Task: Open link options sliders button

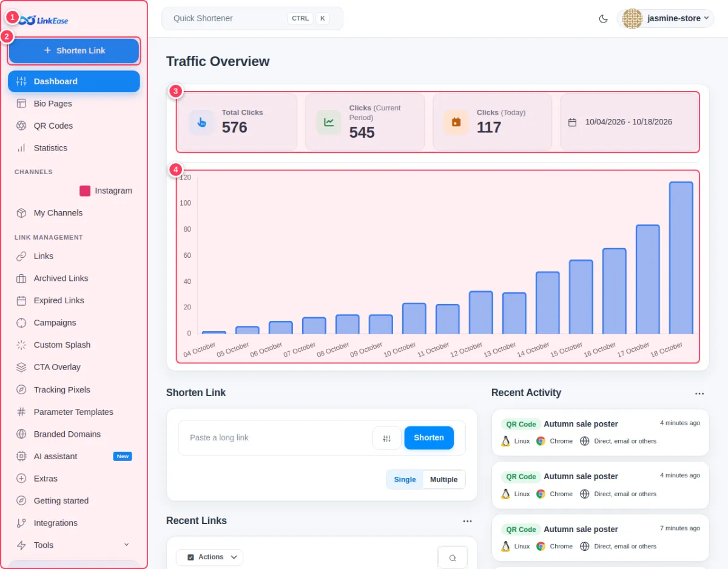Action: pyautogui.click(x=386, y=438)
